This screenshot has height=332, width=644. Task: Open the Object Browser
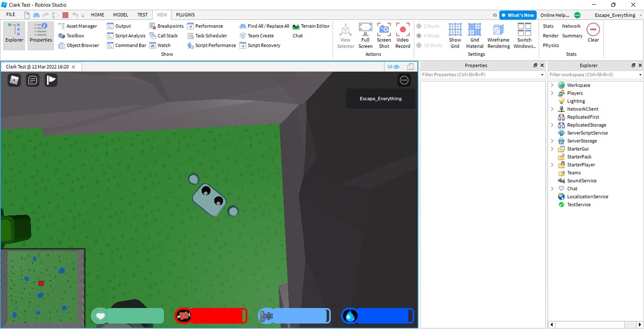click(79, 45)
